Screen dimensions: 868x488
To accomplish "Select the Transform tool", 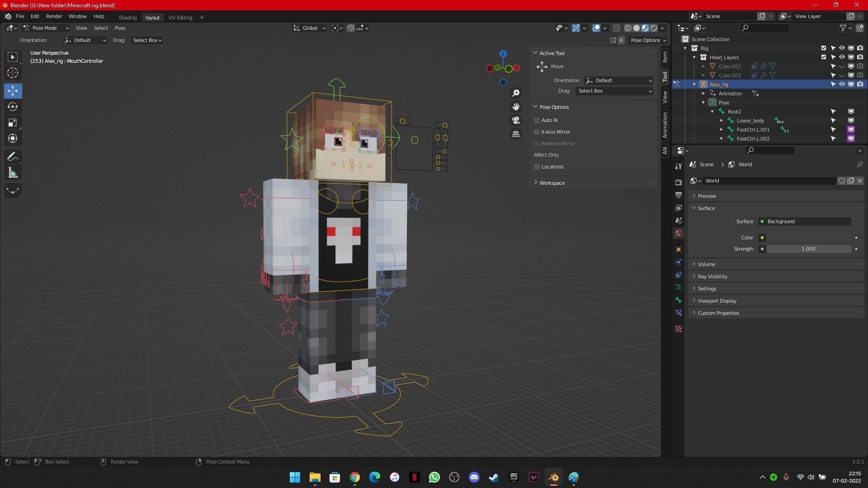I will click(13, 138).
